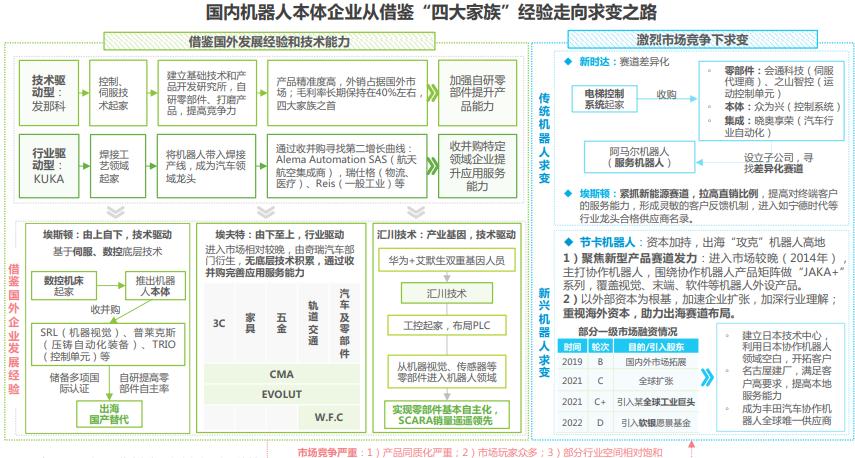Click the table cell 全球扩张
This screenshot has width=855, height=458.
(x=656, y=381)
